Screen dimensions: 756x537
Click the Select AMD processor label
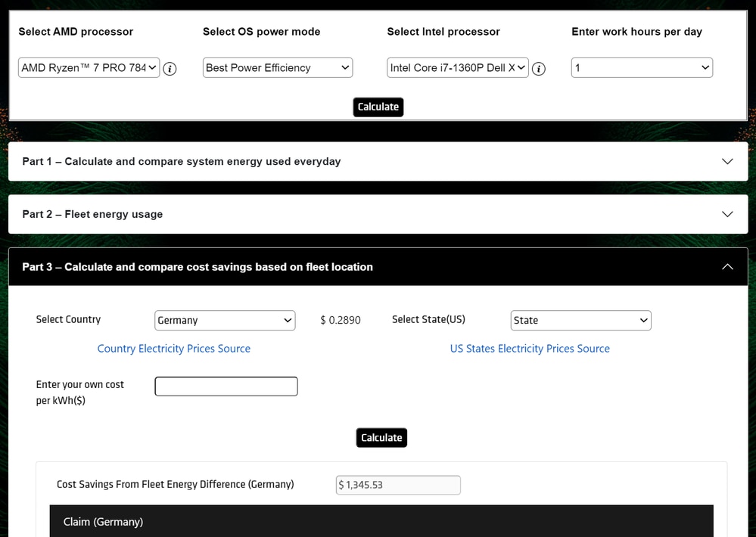pos(76,32)
